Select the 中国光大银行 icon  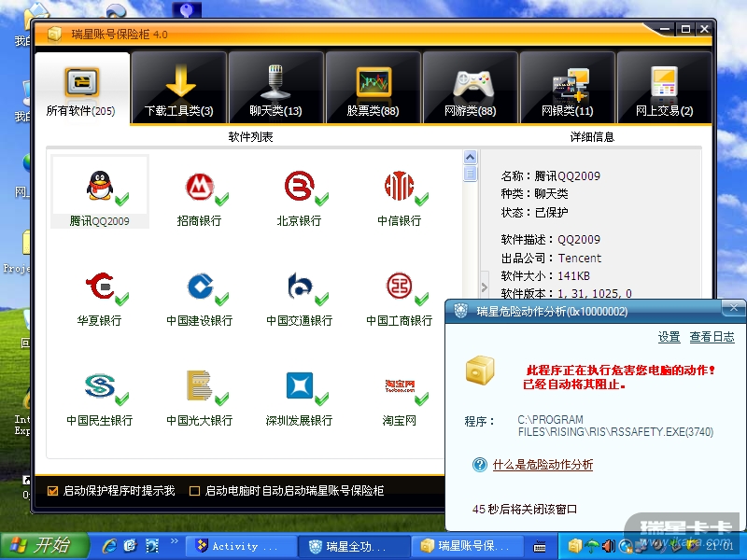pos(199,385)
